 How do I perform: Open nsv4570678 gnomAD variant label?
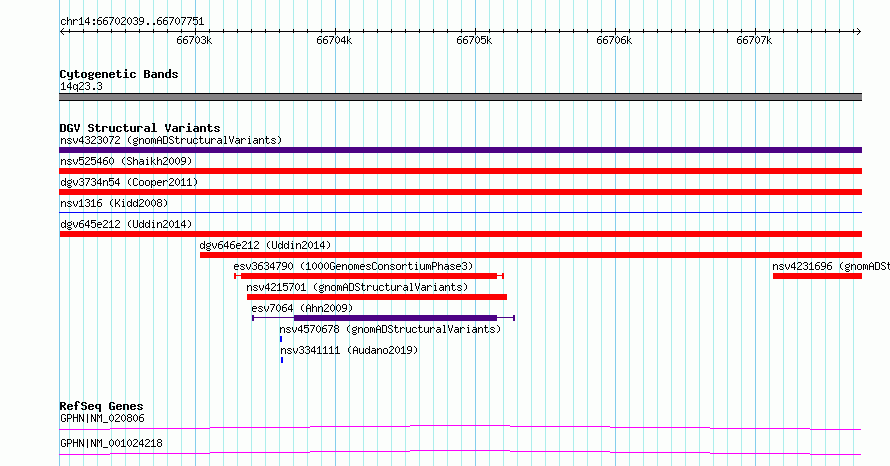tap(390, 329)
